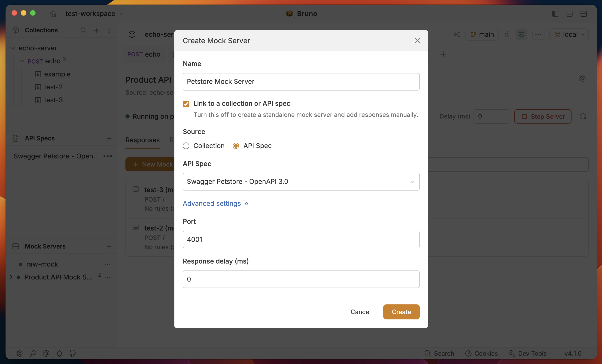
Task: Go to home via house icon
Action: point(53,14)
